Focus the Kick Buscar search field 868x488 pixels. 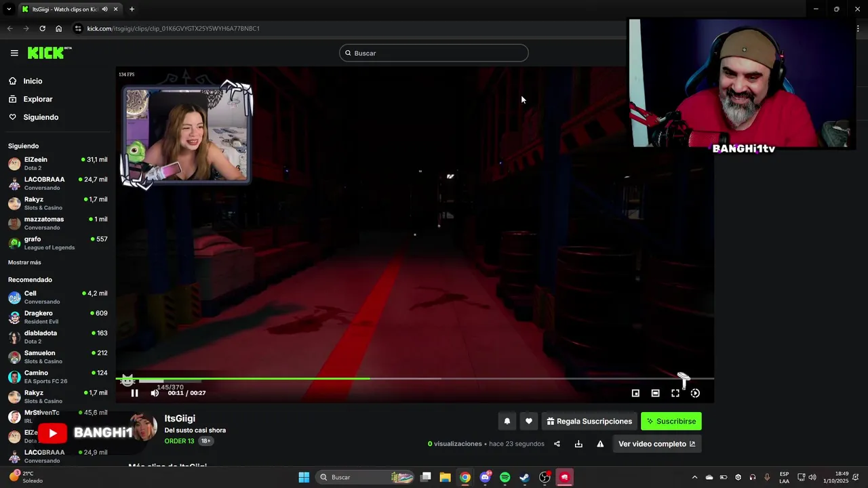point(433,53)
